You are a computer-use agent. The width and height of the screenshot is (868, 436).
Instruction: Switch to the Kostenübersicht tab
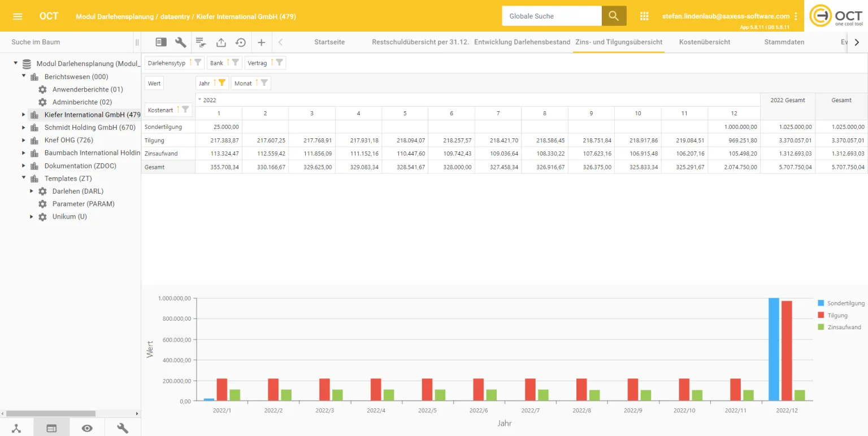[704, 42]
